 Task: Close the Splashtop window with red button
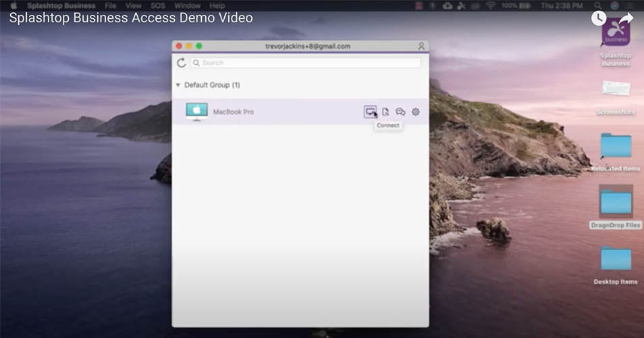179,46
